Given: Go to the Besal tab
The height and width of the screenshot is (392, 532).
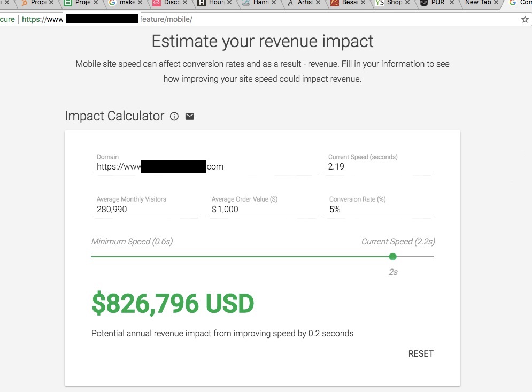Looking at the screenshot, I should pos(348,3).
